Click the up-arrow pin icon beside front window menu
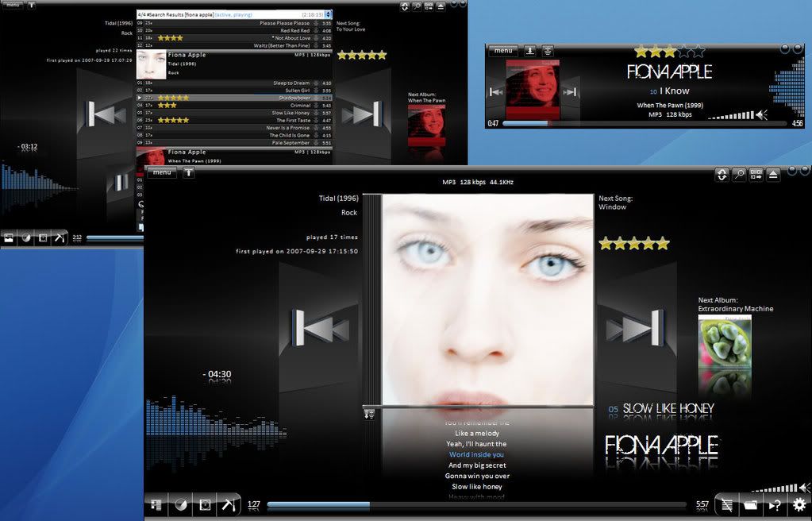 [x=188, y=172]
